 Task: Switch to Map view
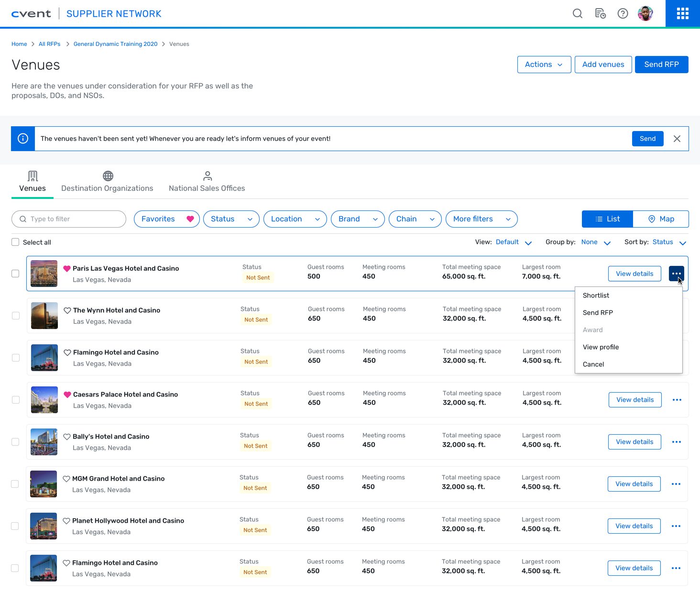[661, 219]
